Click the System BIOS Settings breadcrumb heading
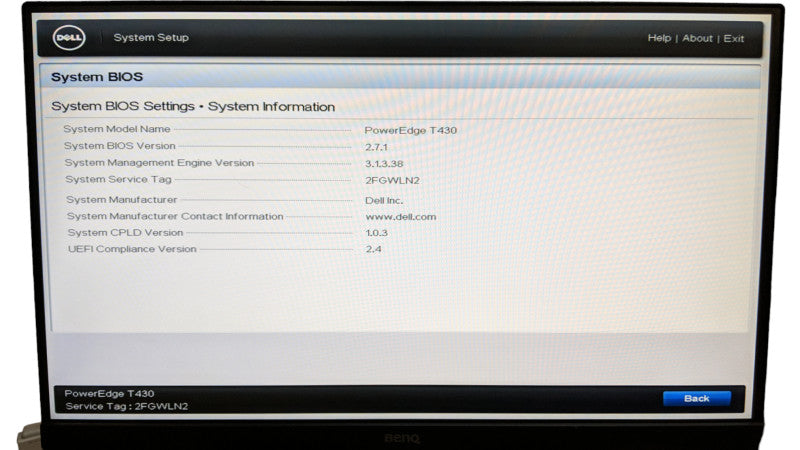Image resolution: width=800 pixels, height=450 pixels. (193, 106)
